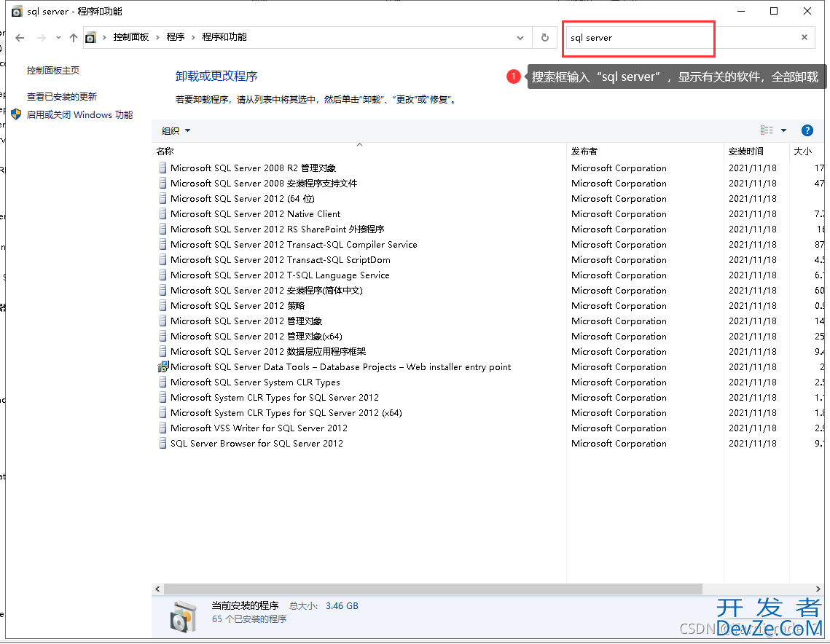Click the address bar control panel icon
This screenshot has height=644, width=830.
91,38
